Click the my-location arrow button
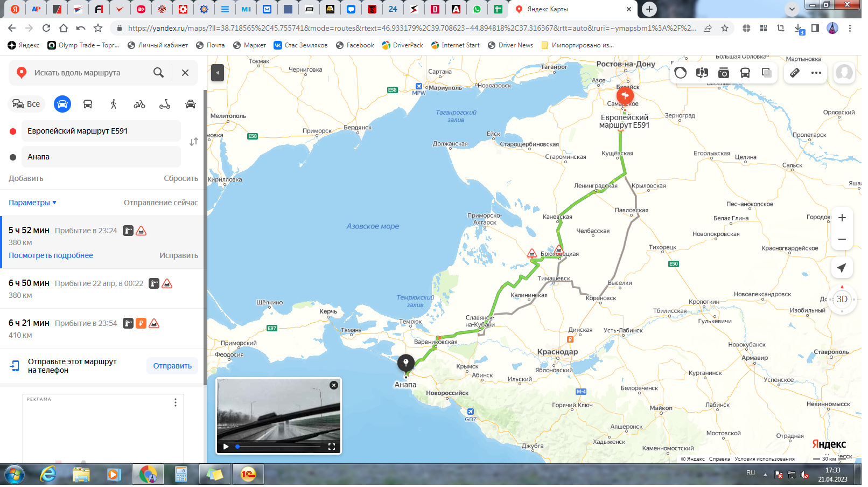 click(842, 268)
